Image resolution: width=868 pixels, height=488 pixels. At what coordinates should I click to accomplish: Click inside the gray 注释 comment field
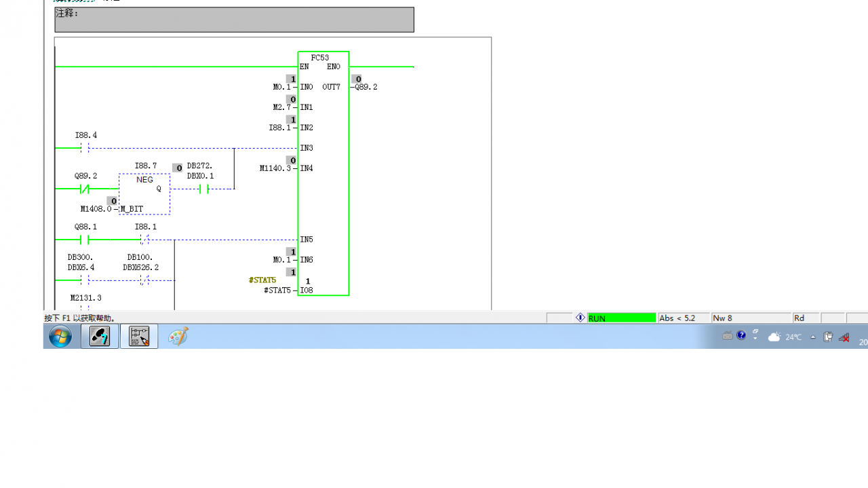[x=234, y=20]
